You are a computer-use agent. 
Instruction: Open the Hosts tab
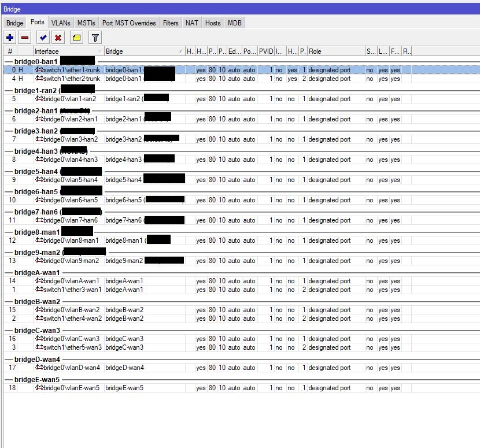point(213,23)
